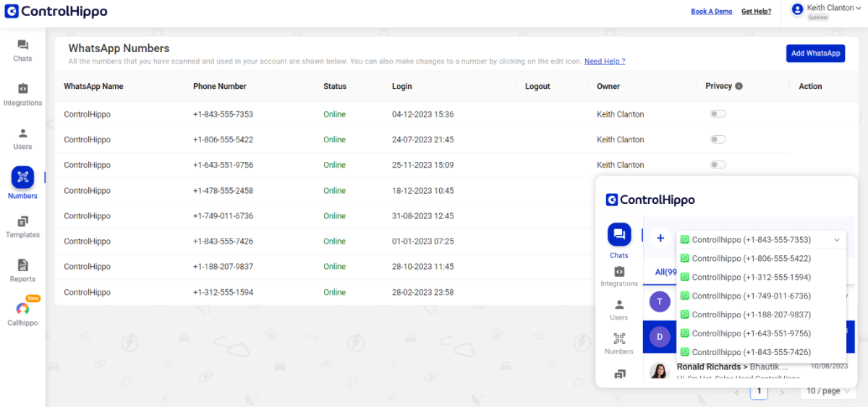Open the Integrations sidebar icon
Viewport: 868px width, 407px height.
click(x=22, y=93)
